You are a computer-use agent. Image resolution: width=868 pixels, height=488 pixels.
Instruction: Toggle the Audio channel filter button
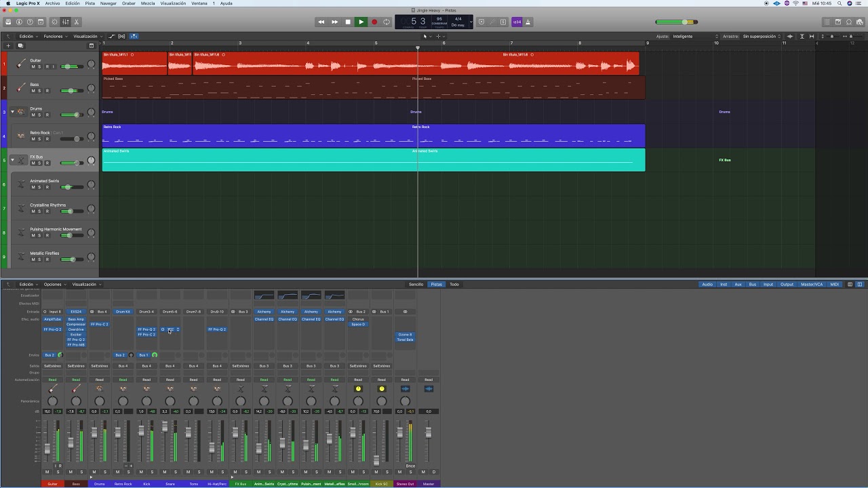(x=707, y=284)
